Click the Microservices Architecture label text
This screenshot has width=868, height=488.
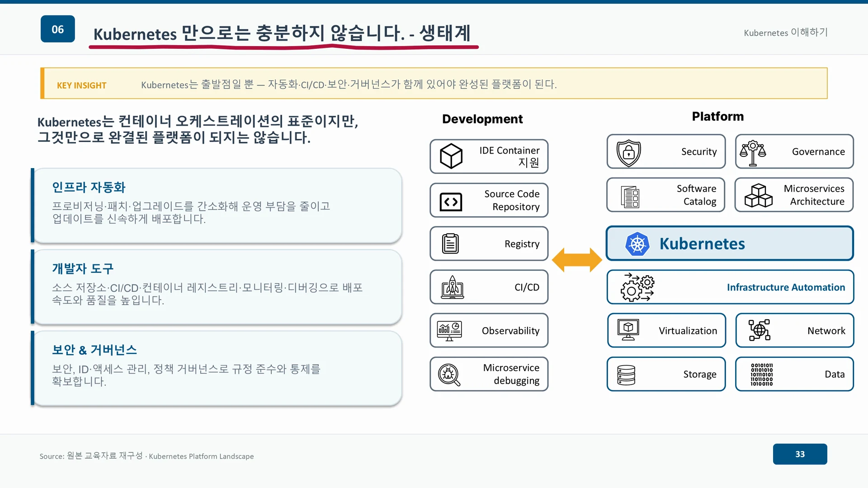[x=814, y=195]
